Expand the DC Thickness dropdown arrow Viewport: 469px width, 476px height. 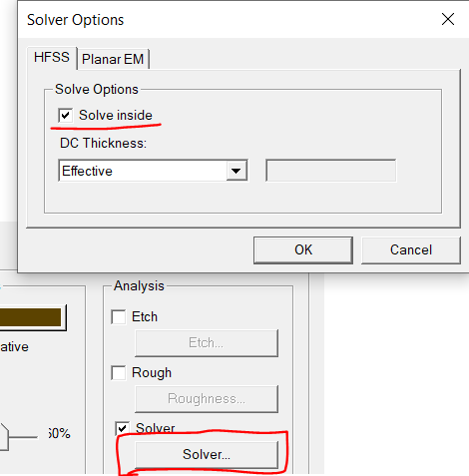pos(236,171)
